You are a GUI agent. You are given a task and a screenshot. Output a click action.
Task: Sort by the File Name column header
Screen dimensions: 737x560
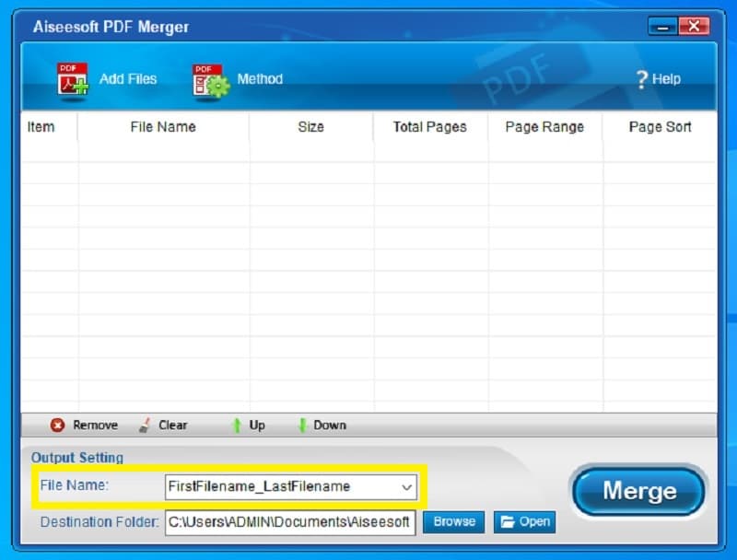coord(163,127)
